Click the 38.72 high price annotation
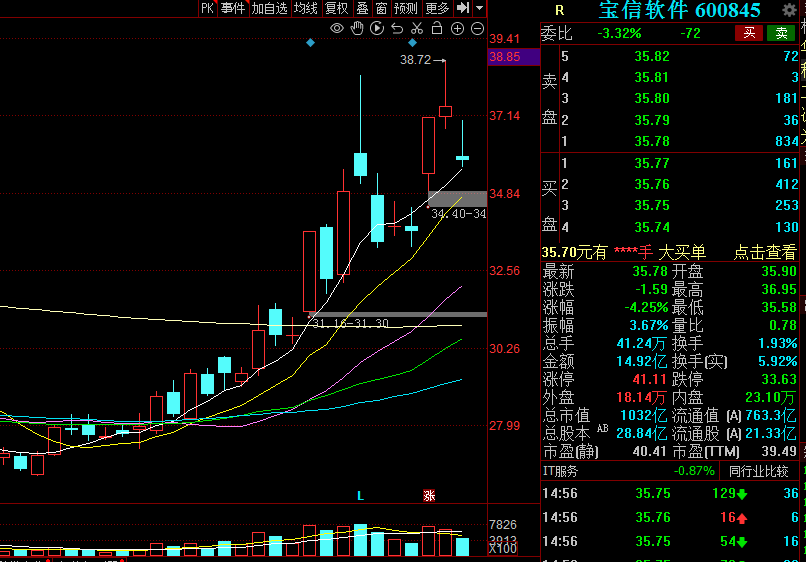The image size is (806, 562). pyautogui.click(x=415, y=60)
